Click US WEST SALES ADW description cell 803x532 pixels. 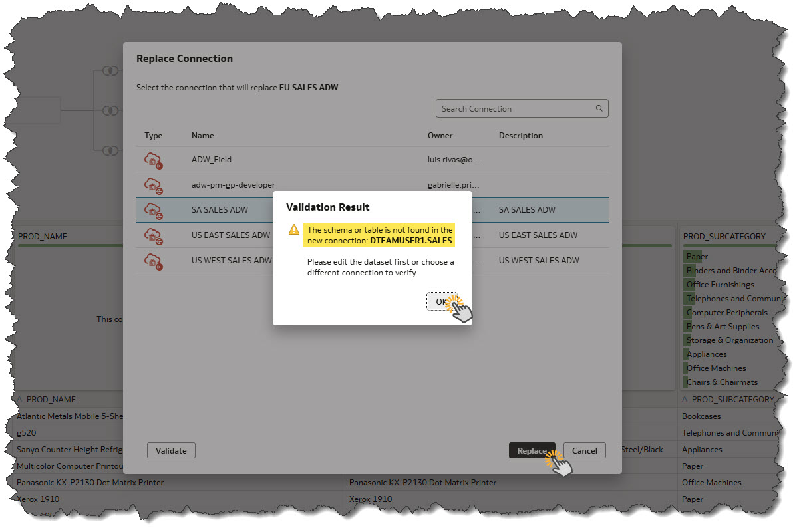pyautogui.click(x=539, y=261)
